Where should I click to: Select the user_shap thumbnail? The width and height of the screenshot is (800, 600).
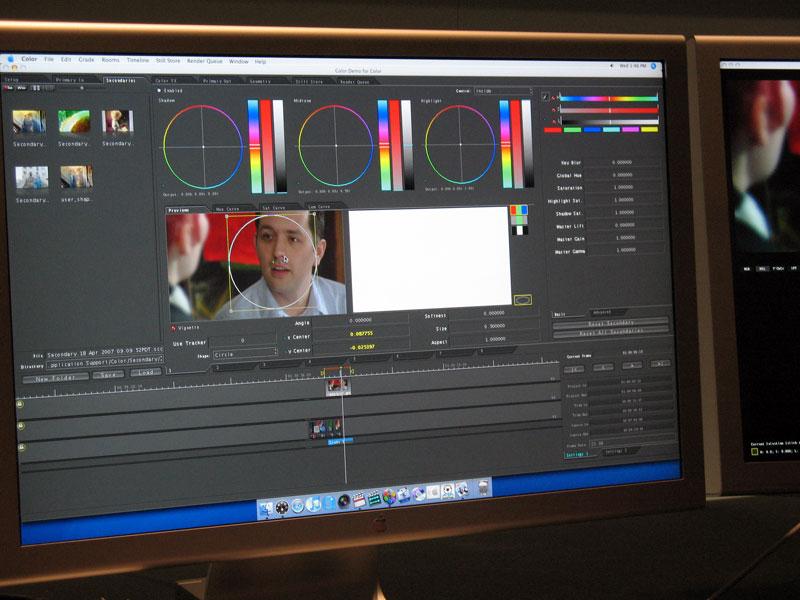click(x=77, y=177)
